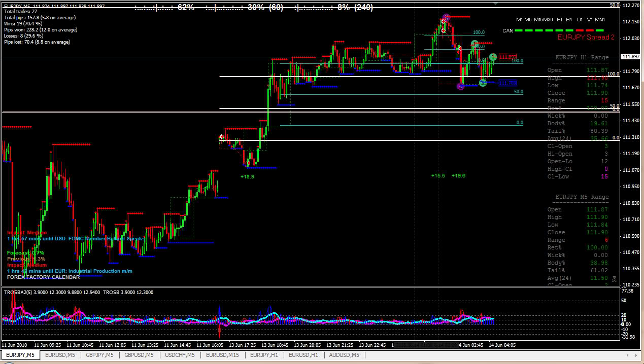
Task: Click the green circle marker beside the blue 111.703 label
Action: [483, 82]
